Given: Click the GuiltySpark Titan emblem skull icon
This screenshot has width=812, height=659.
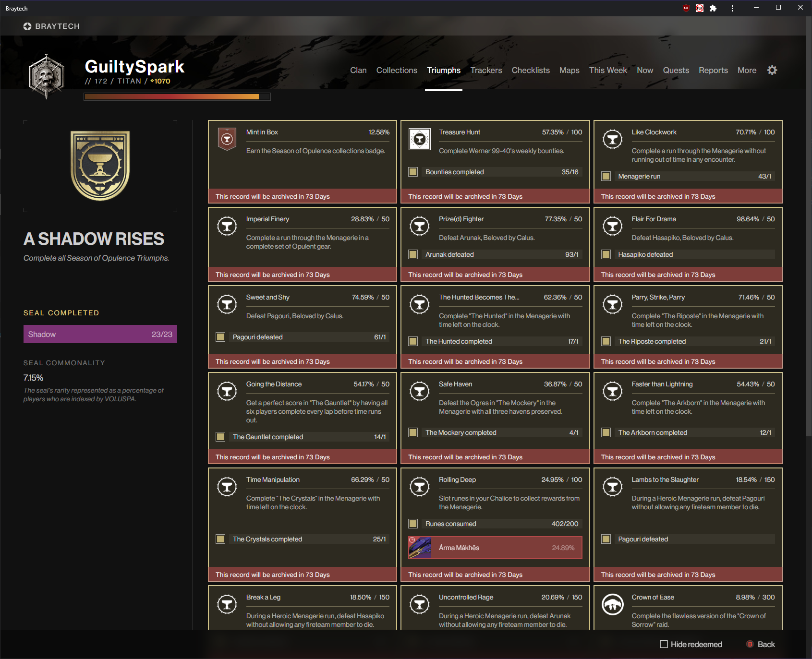Looking at the screenshot, I should click(x=46, y=76).
